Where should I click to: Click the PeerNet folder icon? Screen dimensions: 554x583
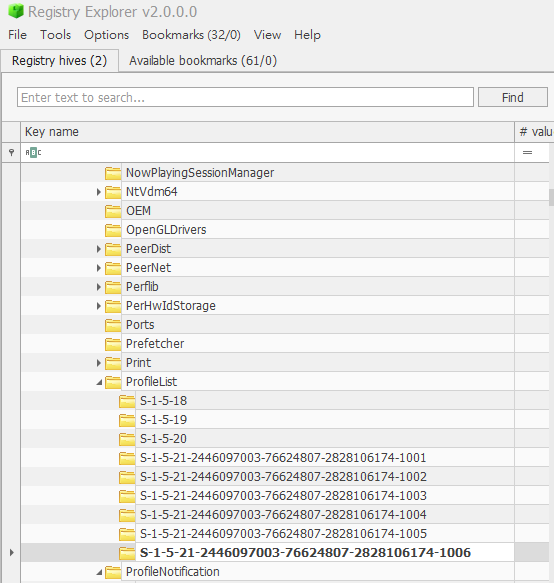point(113,268)
